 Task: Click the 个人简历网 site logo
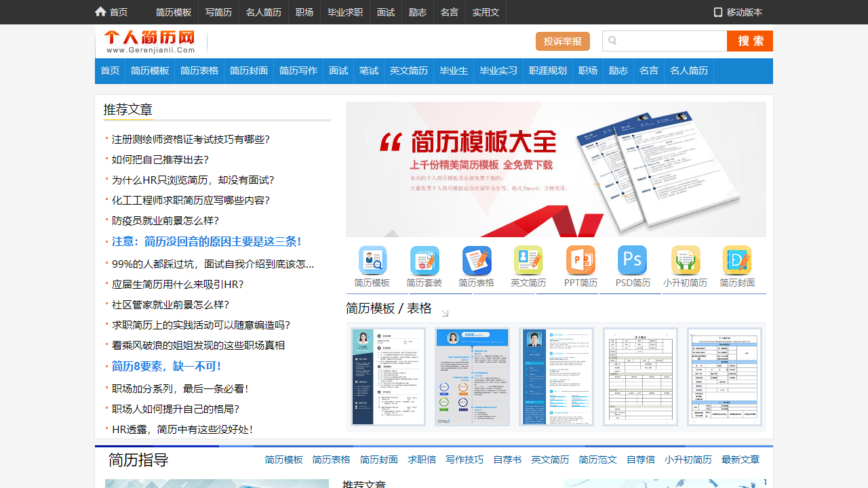(150, 41)
